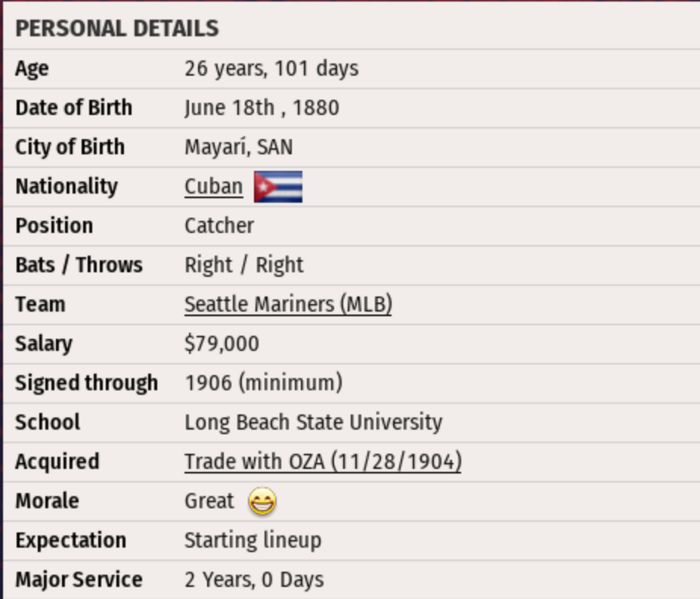Click the Right / Right bats-throws value
The image size is (700, 599).
coord(243,265)
